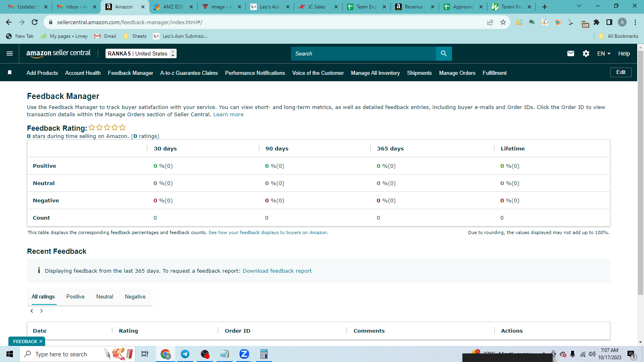The height and width of the screenshot is (362, 644).
Task: Bookmark this page with the star icon
Action: pyautogui.click(x=503, y=22)
